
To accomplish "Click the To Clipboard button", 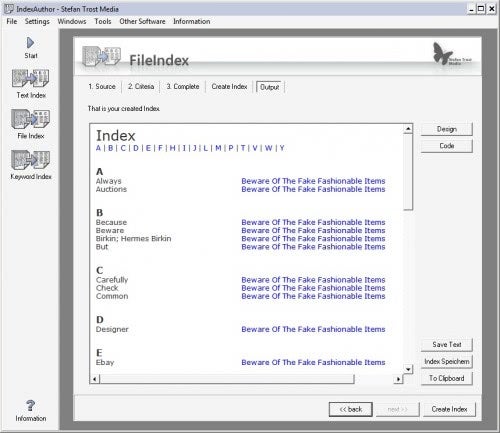I will click(447, 378).
